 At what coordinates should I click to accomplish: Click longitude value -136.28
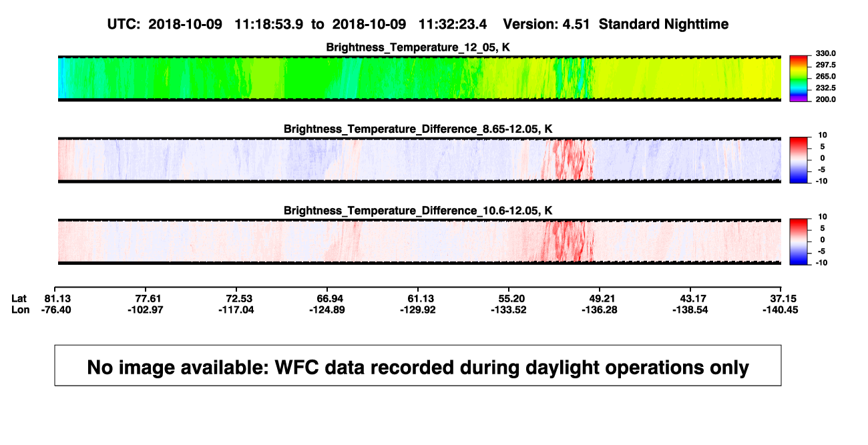point(600,310)
